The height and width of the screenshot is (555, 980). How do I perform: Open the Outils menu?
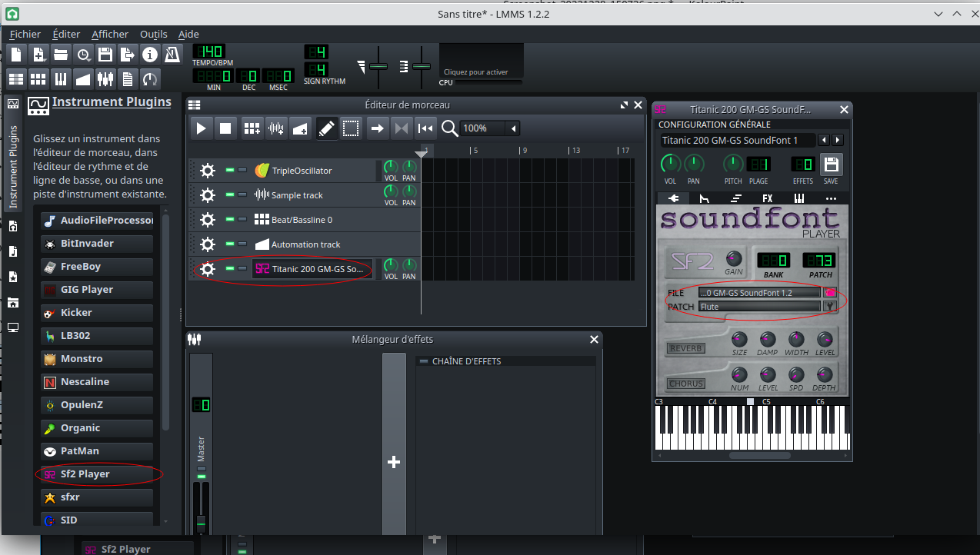(153, 34)
